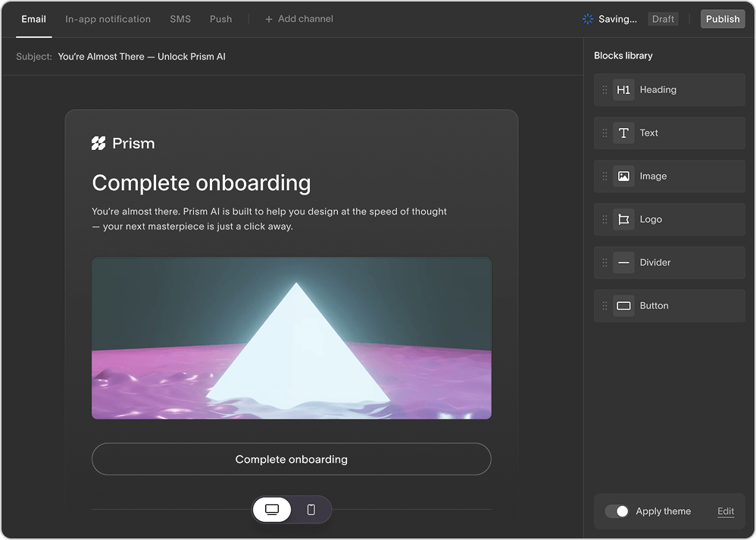Click the Complete onboarding button in email
Screen dimensions: 756x540
[x=292, y=459]
